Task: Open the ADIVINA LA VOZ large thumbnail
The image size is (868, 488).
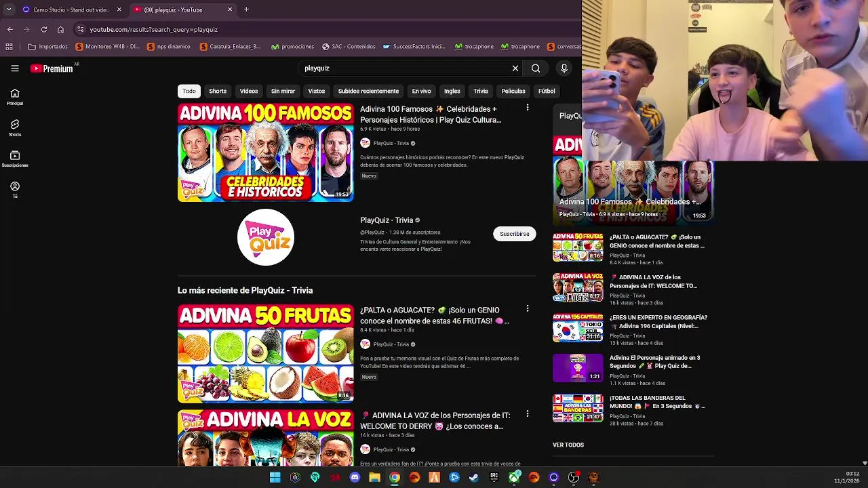Action: coord(265,438)
